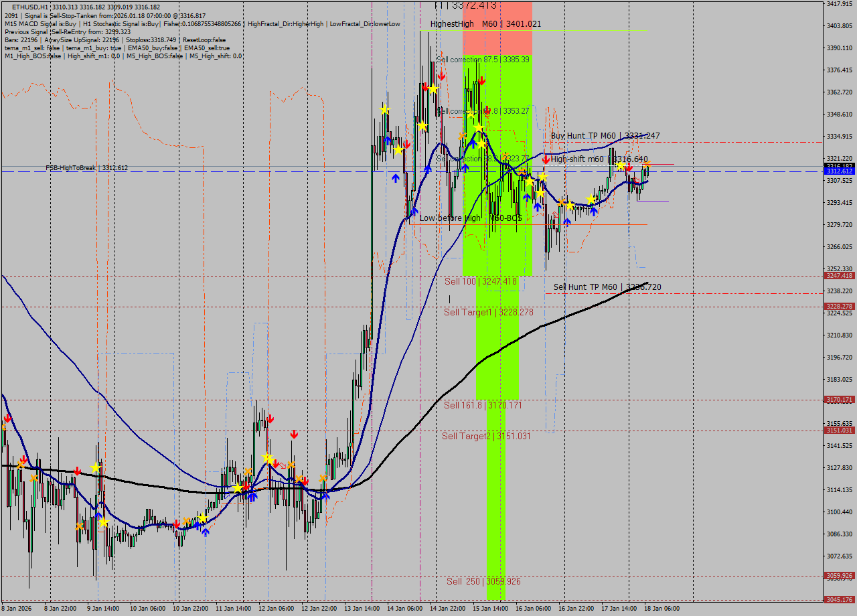Select the Sell 250 level label
857x616 pixels.
click(x=483, y=581)
